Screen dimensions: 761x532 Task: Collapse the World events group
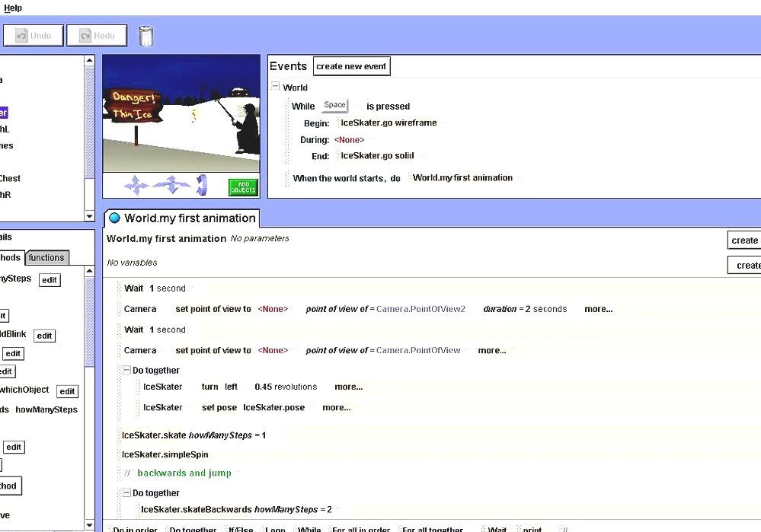(275, 88)
